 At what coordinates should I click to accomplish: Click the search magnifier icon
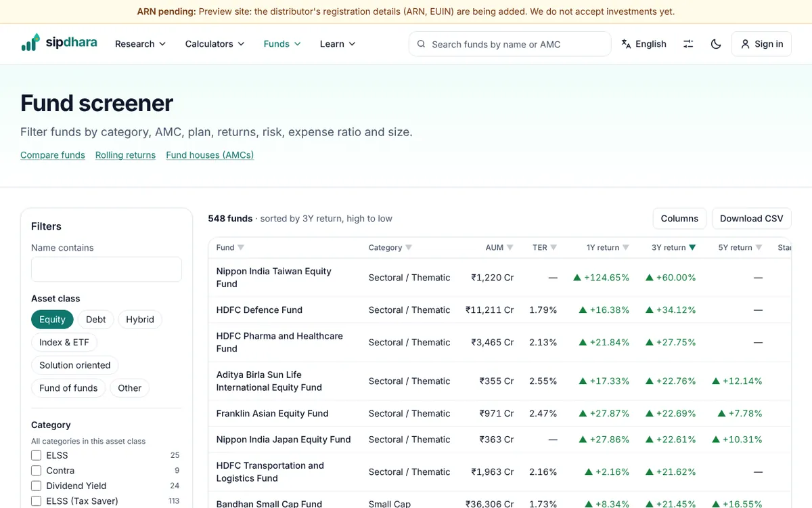click(x=421, y=44)
